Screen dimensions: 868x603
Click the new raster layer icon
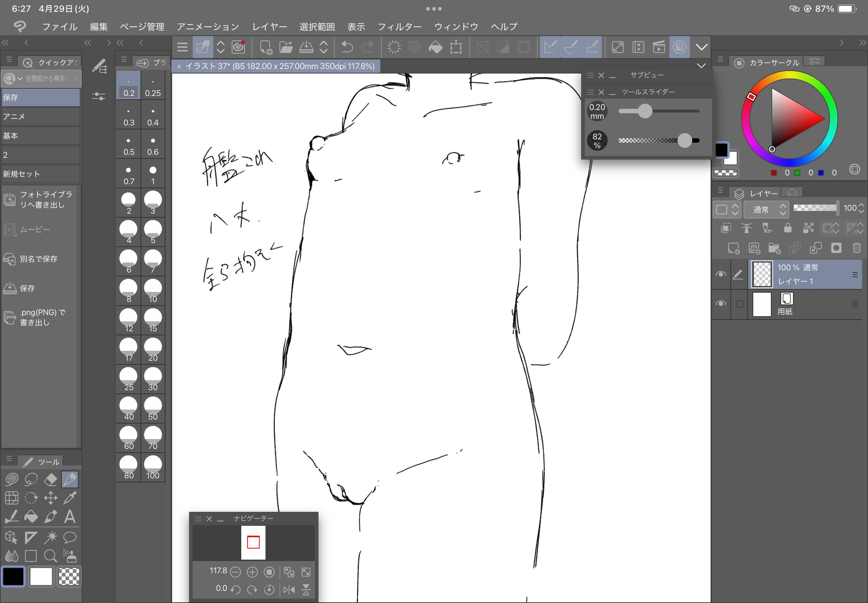(x=733, y=248)
